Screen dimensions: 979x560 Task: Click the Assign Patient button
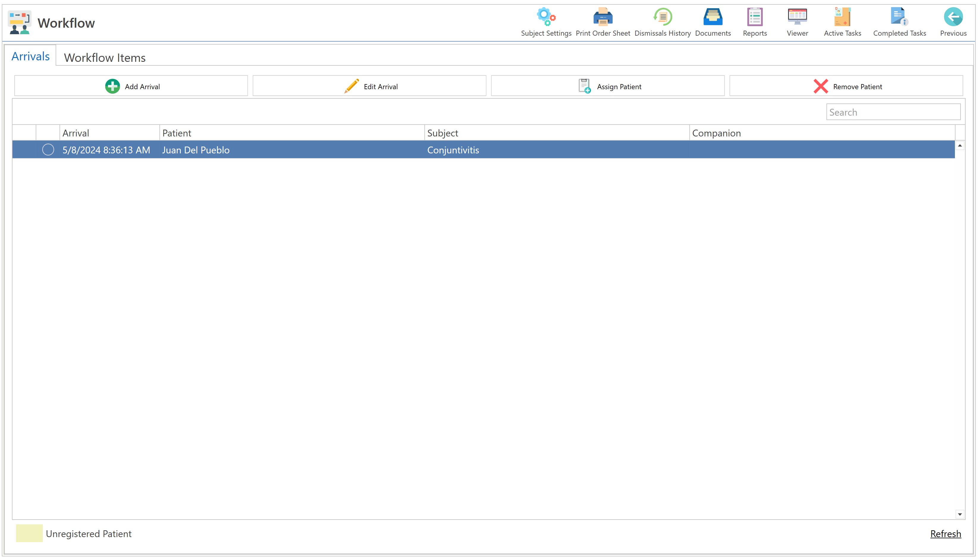tap(608, 86)
